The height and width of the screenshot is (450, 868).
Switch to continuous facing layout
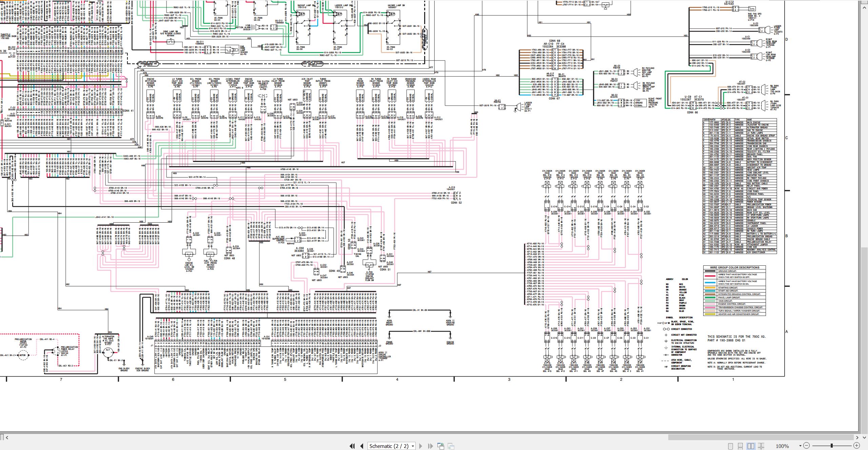pos(761,446)
